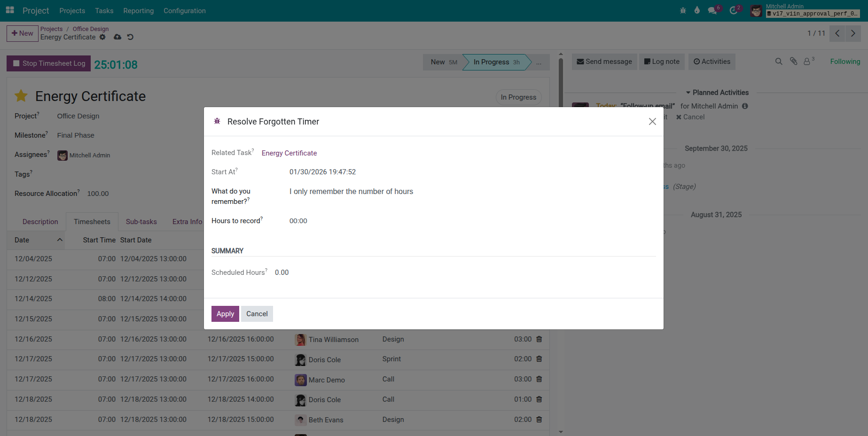Image resolution: width=868 pixels, height=436 pixels.
Task: Click the Apply button
Action: tap(225, 314)
